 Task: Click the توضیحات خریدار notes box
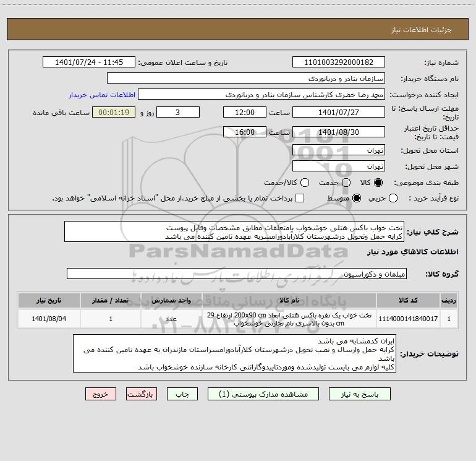click(235, 353)
